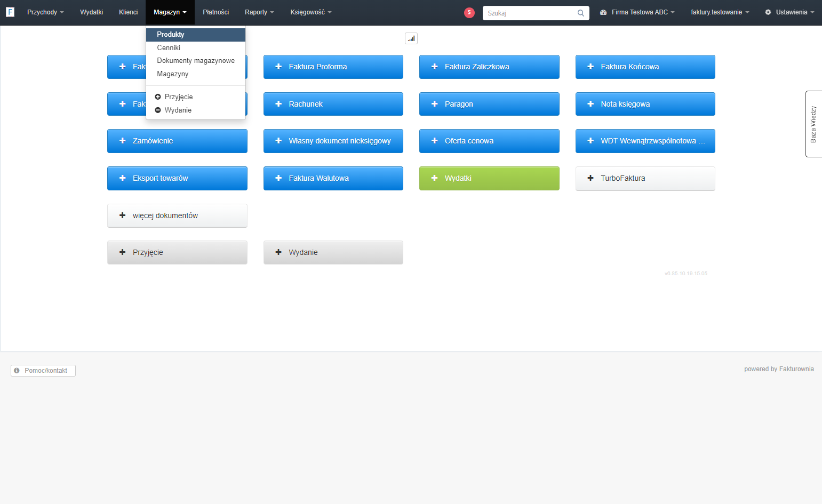Open Klienci in the navigation bar
This screenshot has width=822, height=504.
pos(129,12)
